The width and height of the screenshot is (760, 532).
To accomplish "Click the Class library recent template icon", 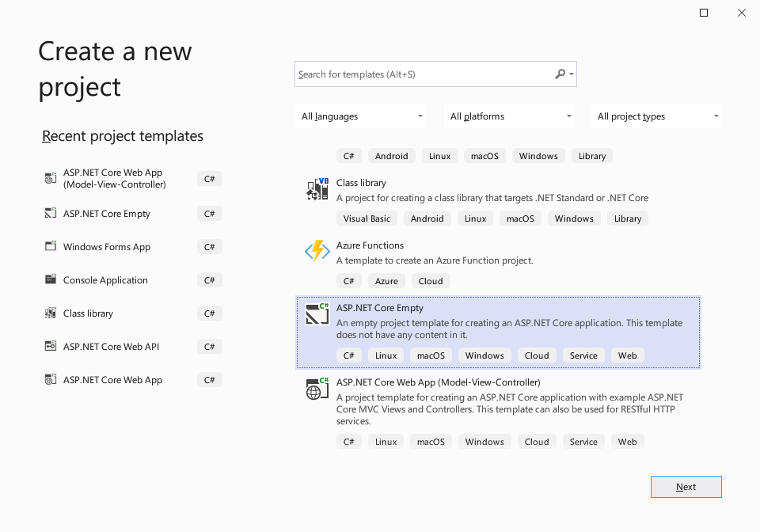I will [x=51, y=313].
